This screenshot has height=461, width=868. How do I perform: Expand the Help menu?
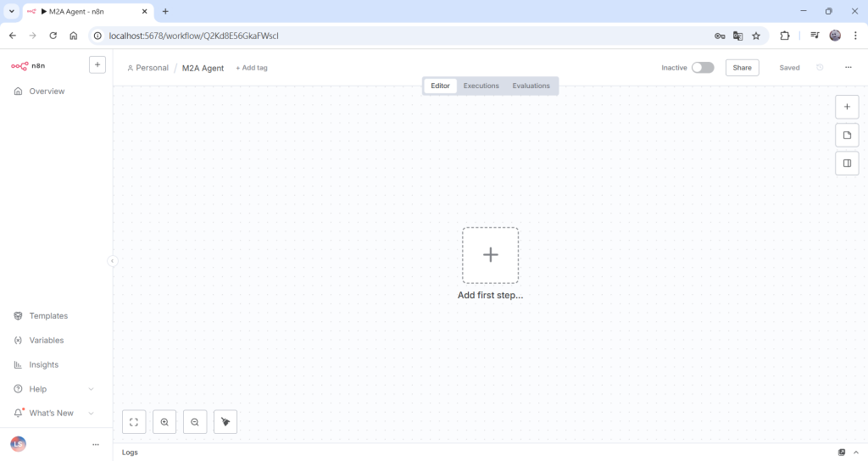point(53,389)
